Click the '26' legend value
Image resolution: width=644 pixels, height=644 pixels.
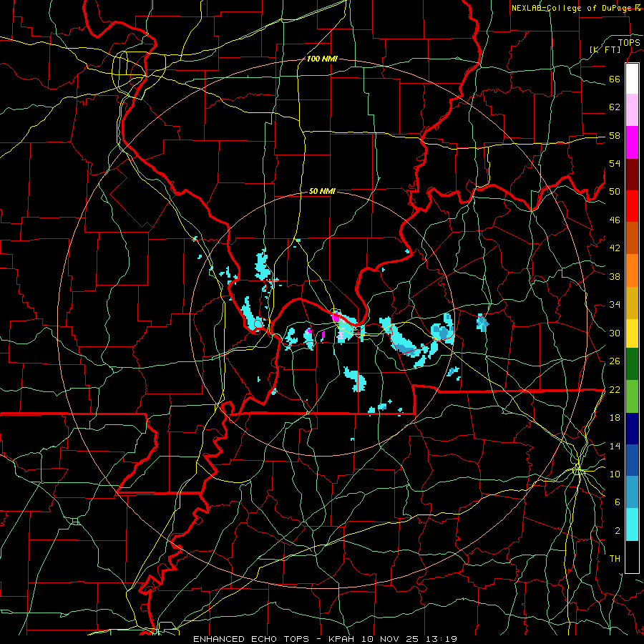click(615, 361)
